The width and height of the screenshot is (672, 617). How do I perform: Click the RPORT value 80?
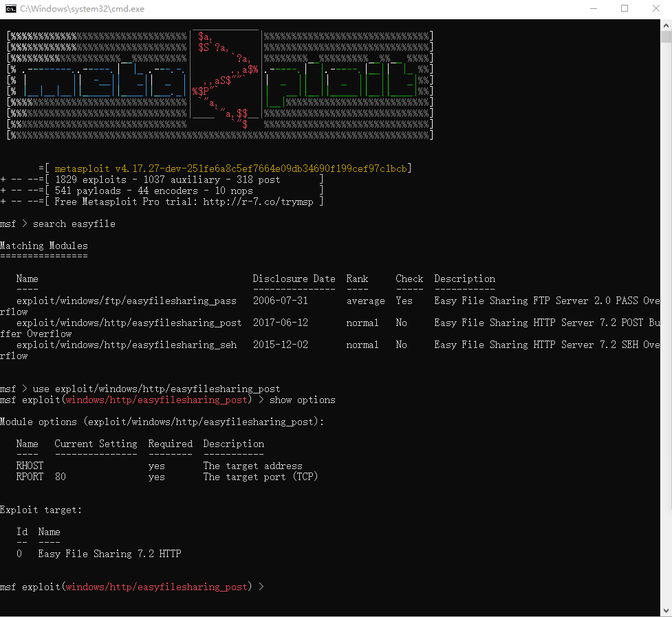pyautogui.click(x=61, y=477)
